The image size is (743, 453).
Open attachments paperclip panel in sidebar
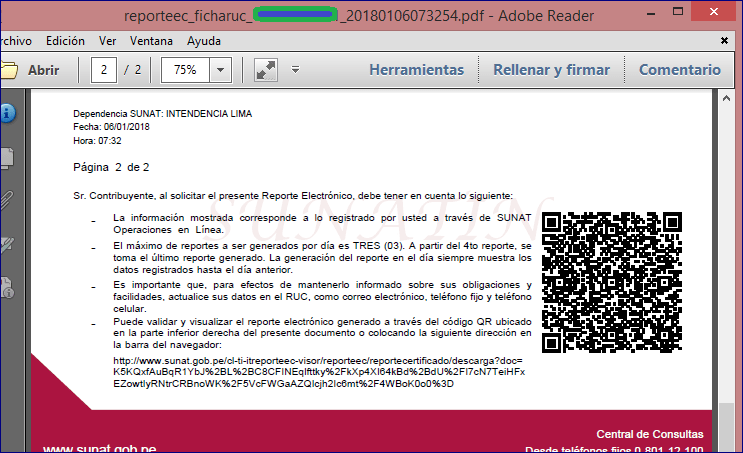[x=6, y=199]
